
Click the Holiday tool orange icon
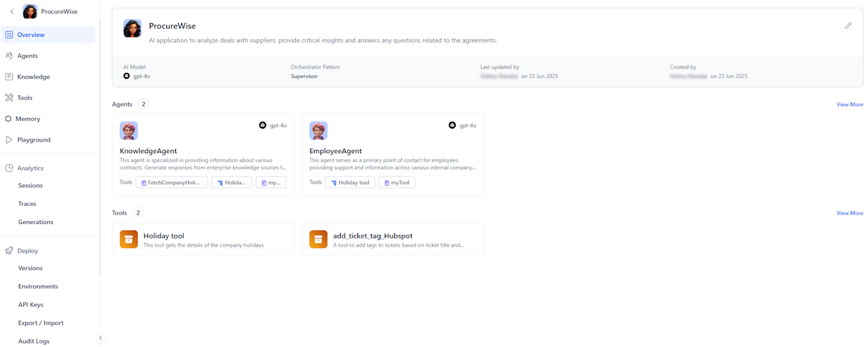click(129, 239)
